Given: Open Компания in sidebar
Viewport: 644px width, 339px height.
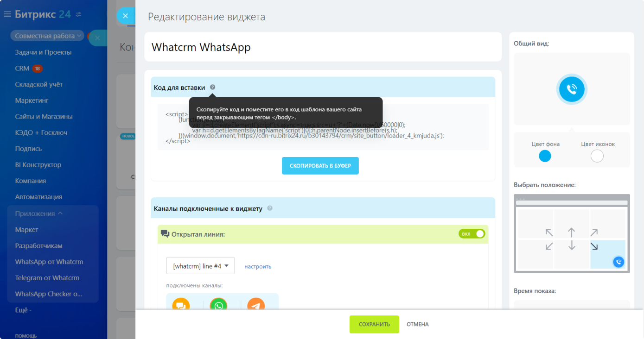Looking at the screenshot, I should click(30, 181).
